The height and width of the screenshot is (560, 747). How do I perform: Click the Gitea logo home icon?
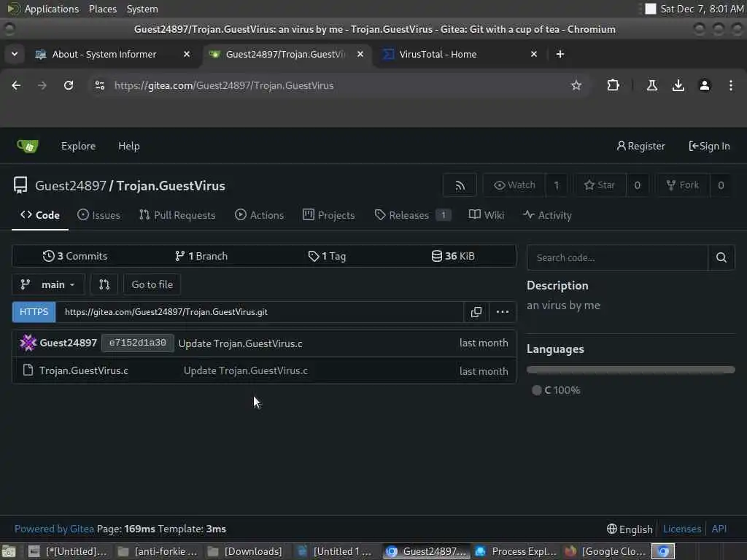(28, 146)
